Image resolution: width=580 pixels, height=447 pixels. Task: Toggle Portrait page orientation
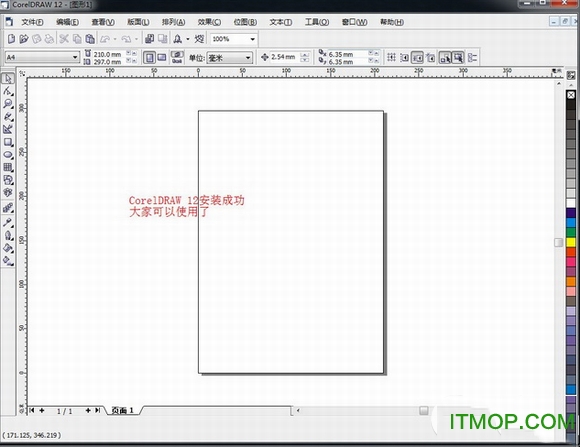149,57
